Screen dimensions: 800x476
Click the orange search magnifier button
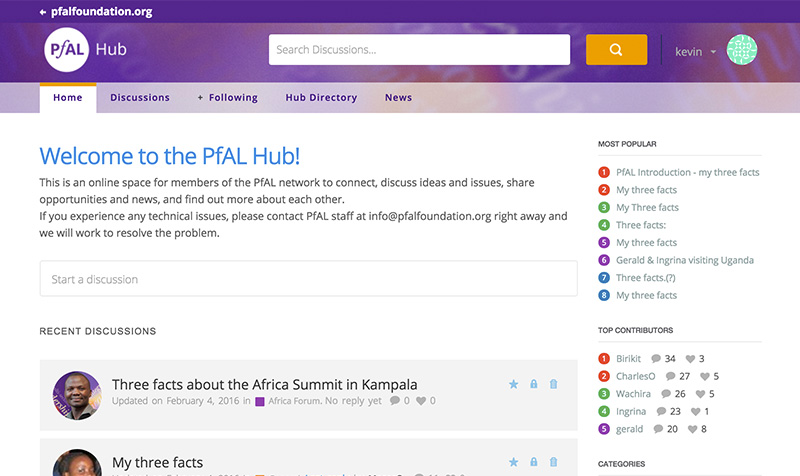tap(616, 49)
